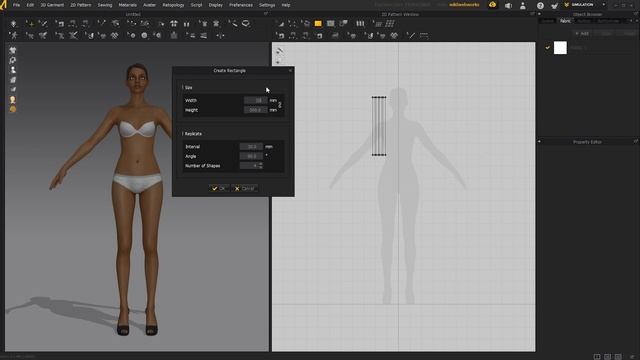Open the Display menu
This screenshot has width=640, height=360.
click(x=216, y=5)
